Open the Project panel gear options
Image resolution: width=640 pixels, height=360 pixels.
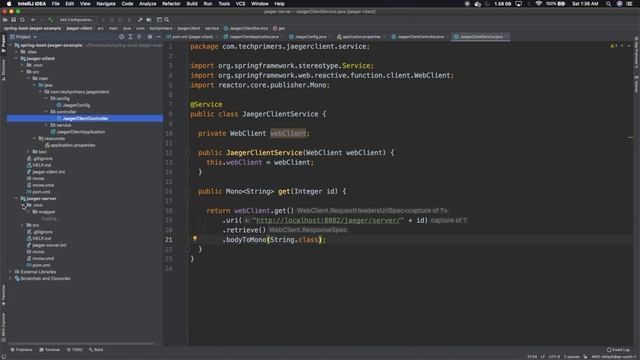pyautogui.click(x=150, y=37)
